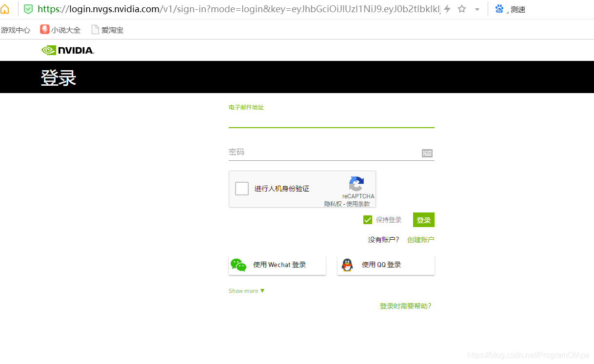Click the Baidu paw icon
The height and width of the screenshot is (364, 594).
point(499,8)
